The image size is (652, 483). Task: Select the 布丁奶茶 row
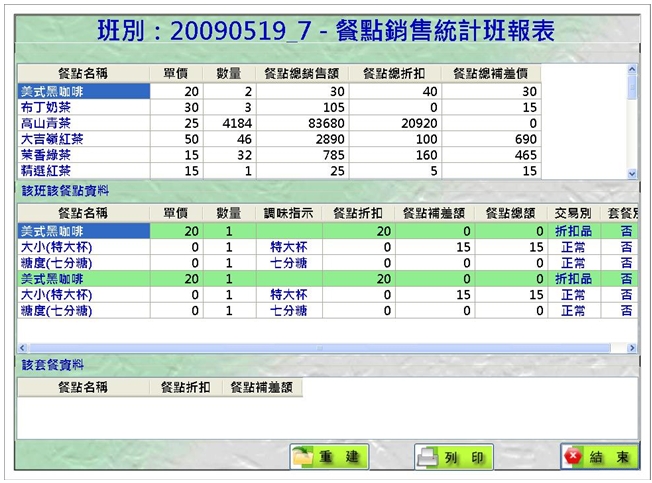point(84,107)
